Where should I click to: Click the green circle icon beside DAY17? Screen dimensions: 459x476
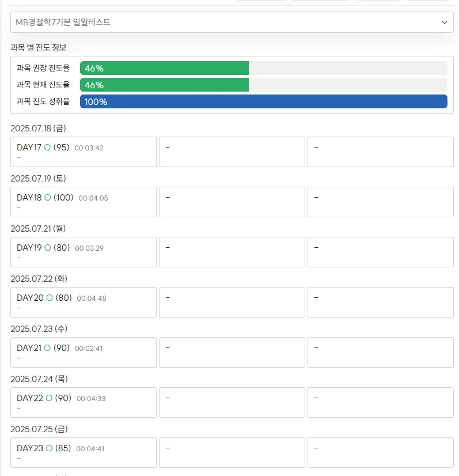click(x=47, y=148)
